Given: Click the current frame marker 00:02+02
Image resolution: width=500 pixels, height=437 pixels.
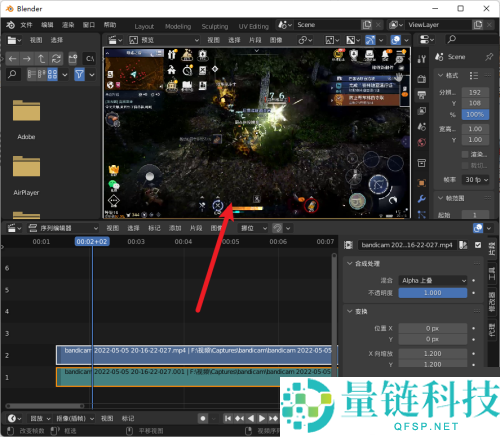Looking at the screenshot, I should (x=92, y=241).
